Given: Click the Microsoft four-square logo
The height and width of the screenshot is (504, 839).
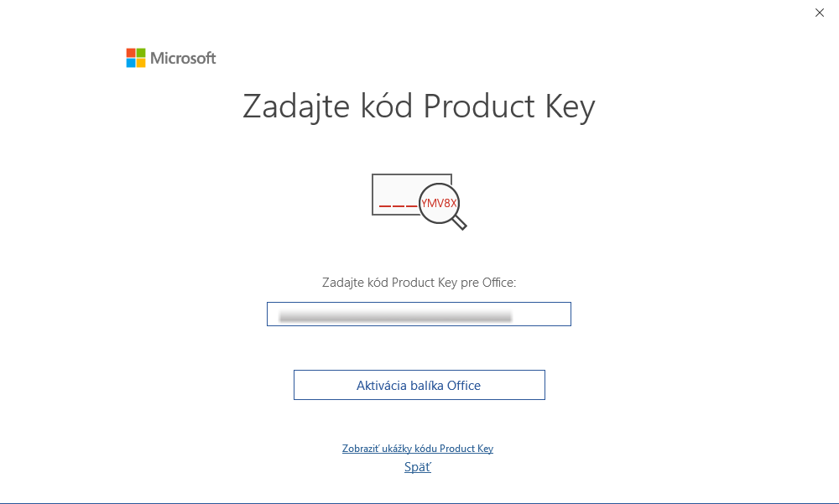Looking at the screenshot, I should tap(136, 58).
